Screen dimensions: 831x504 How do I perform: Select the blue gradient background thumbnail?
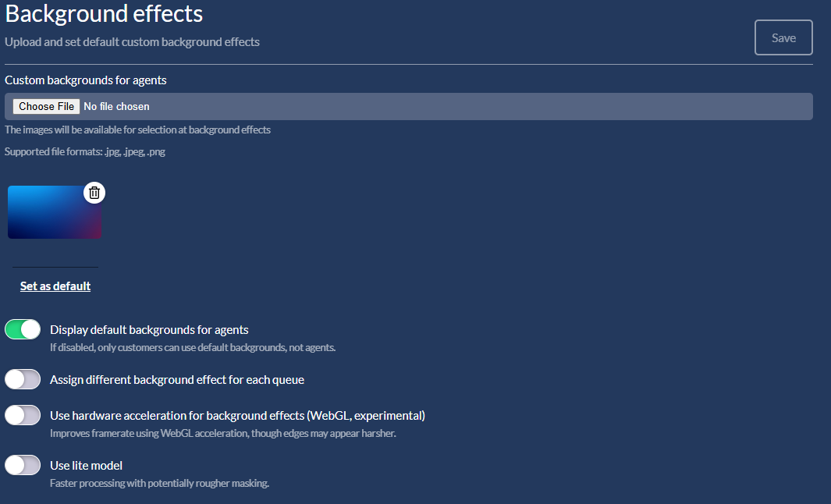[x=51, y=215]
